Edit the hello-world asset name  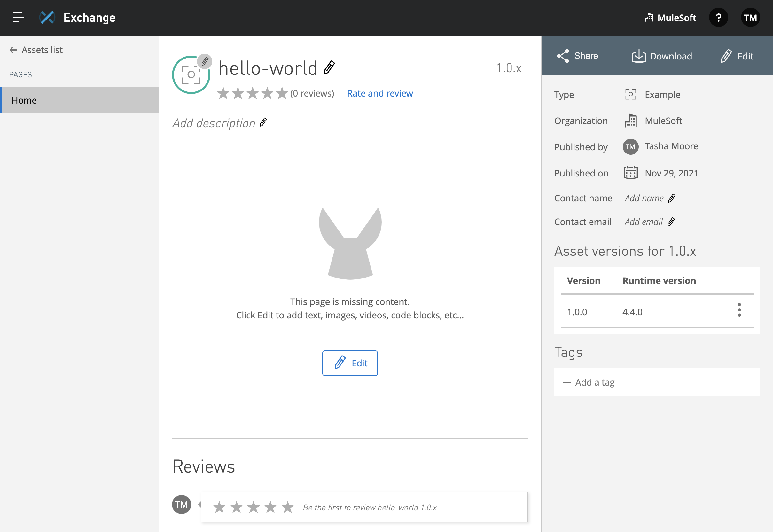[329, 68]
